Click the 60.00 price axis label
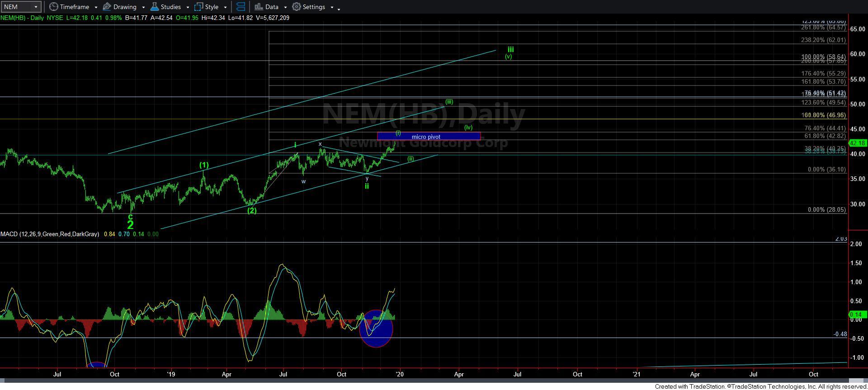Image resolution: width=868 pixels, height=390 pixels. pyautogui.click(x=857, y=54)
